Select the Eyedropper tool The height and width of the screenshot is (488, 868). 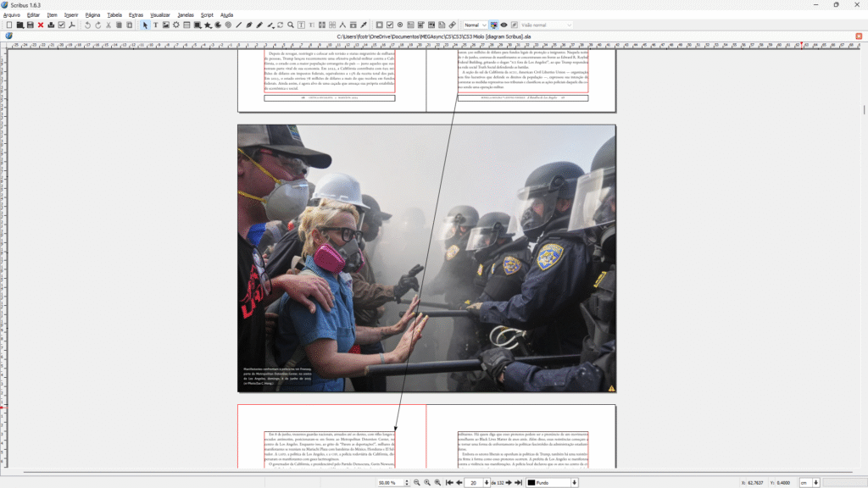(364, 25)
